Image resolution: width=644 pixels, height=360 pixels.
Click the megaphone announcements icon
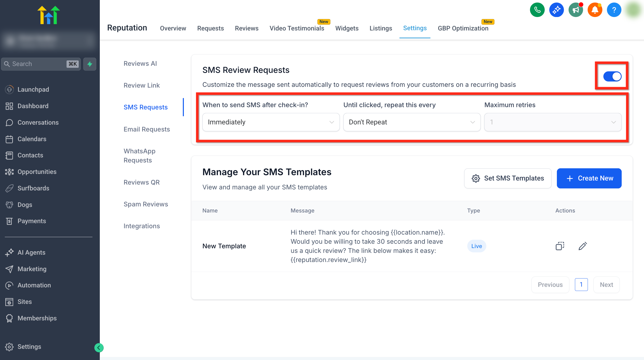(576, 10)
